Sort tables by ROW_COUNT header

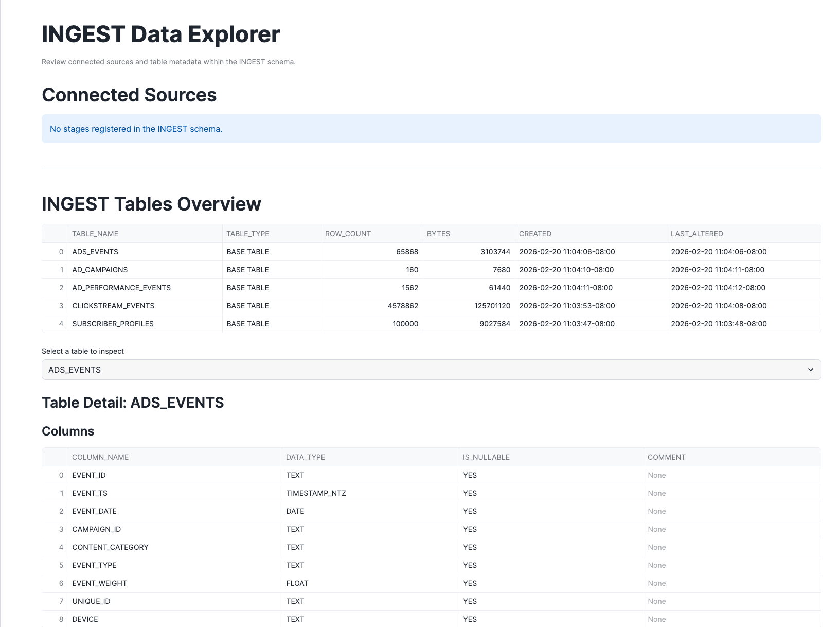click(x=348, y=233)
